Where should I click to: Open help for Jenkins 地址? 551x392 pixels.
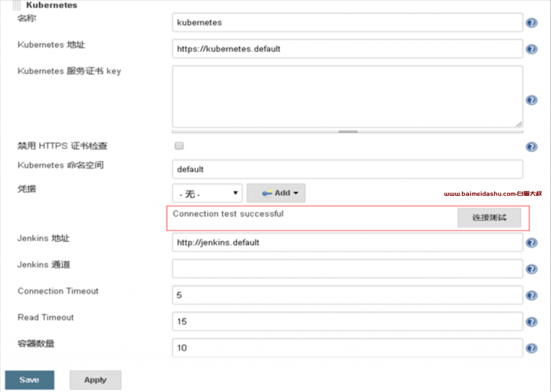(532, 242)
